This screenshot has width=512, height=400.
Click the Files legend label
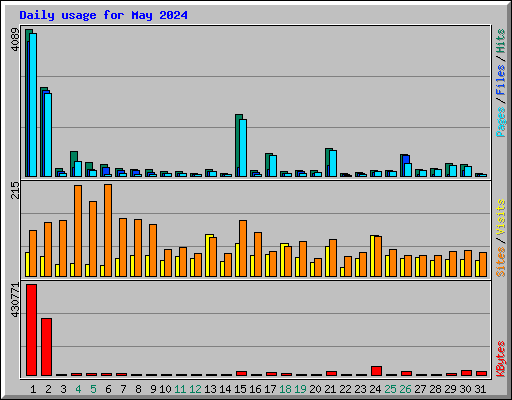pyautogui.click(x=501, y=80)
